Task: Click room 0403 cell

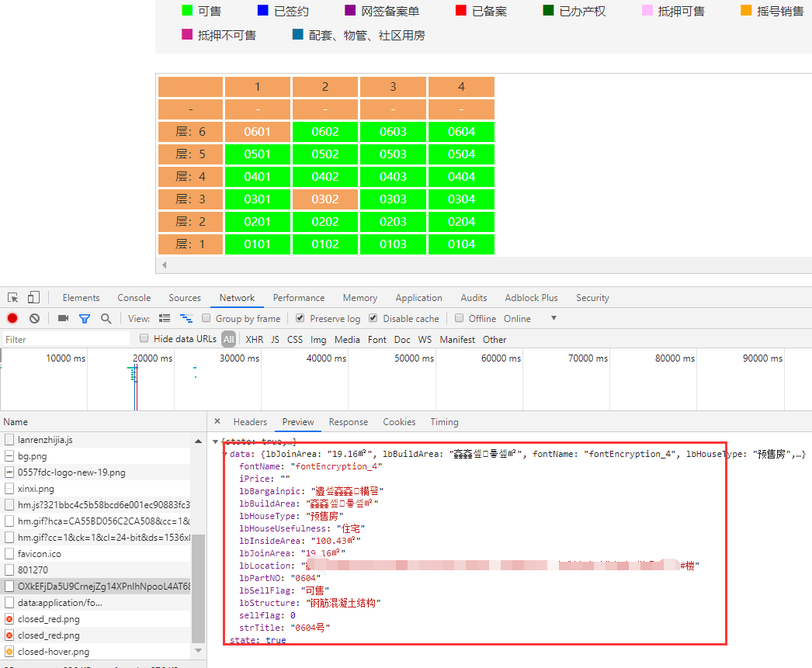Action: (x=393, y=176)
